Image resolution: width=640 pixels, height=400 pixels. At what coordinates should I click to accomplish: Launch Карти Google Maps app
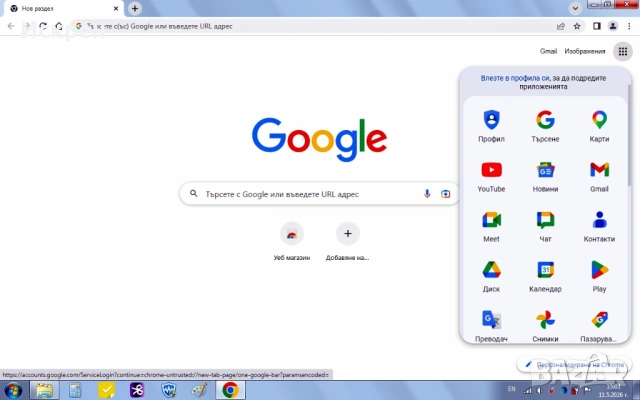599,126
